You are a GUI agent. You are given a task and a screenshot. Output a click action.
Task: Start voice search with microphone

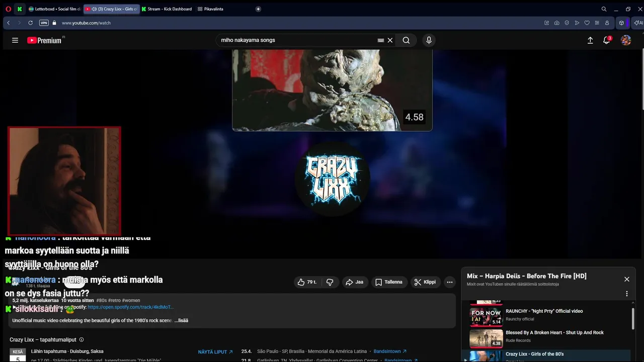[x=429, y=40]
